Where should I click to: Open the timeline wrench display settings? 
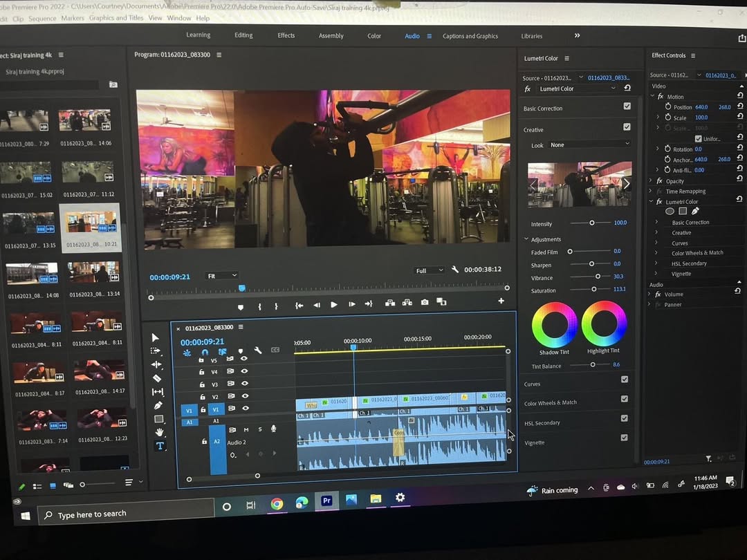[258, 351]
